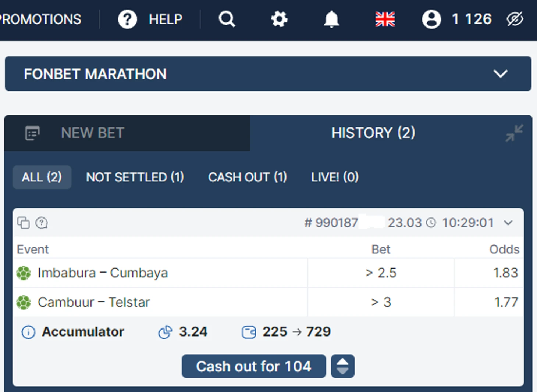
Task: Copy bet using the duplicate icon
Action: [24, 223]
